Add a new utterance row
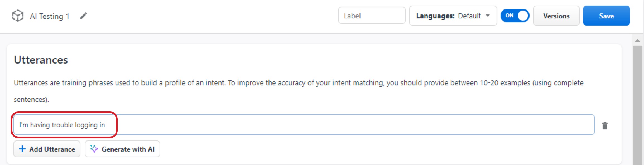The height and width of the screenshot is (165, 644). coord(47,149)
